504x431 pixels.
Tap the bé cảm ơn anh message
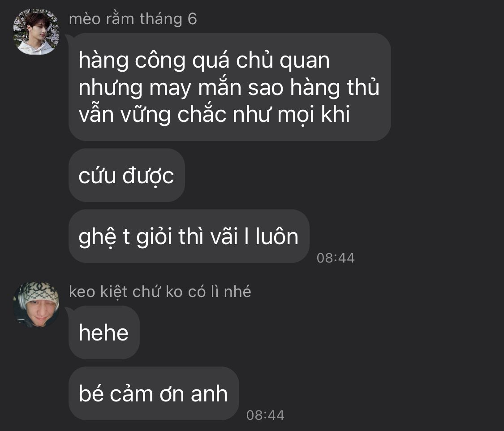coord(154,393)
